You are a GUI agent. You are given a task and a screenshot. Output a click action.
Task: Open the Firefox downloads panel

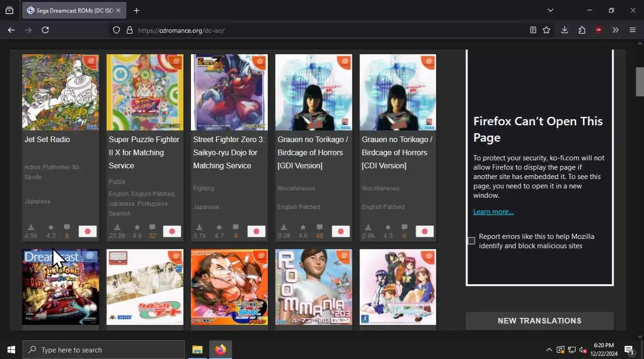[564, 30]
